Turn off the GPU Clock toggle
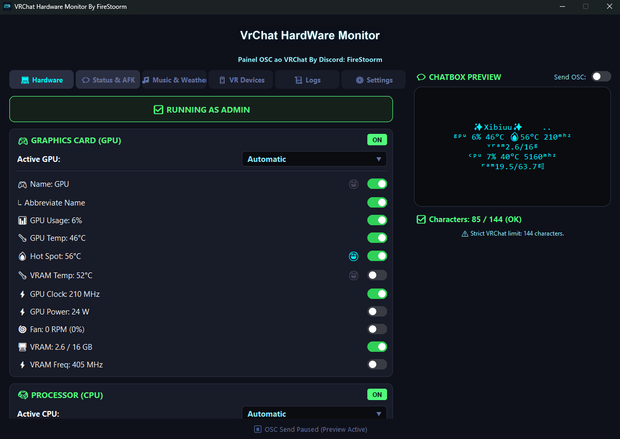The width and height of the screenshot is (620, 439). tap(377, 294)
